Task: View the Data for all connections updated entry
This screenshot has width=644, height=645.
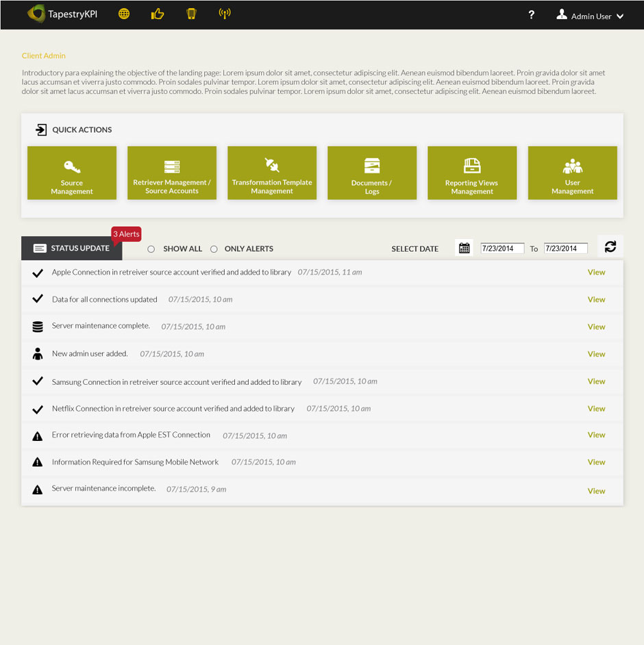Action: tap(596, 299)
